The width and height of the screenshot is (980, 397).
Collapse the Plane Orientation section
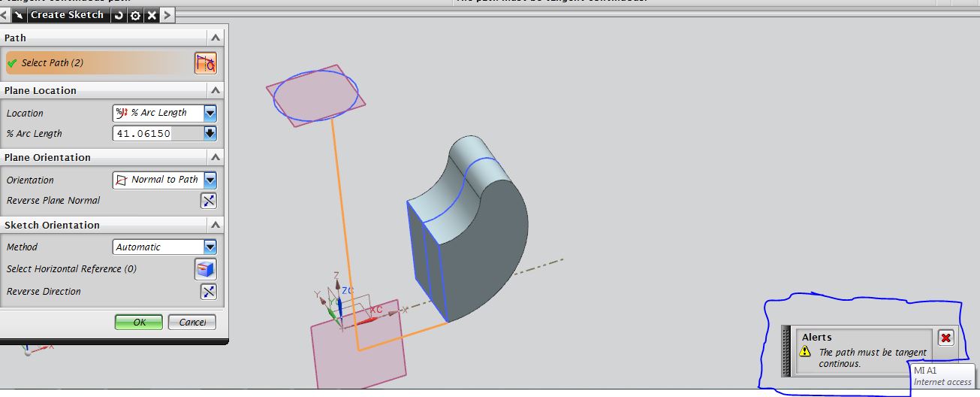pyautogui.click(x=216, y=157)
